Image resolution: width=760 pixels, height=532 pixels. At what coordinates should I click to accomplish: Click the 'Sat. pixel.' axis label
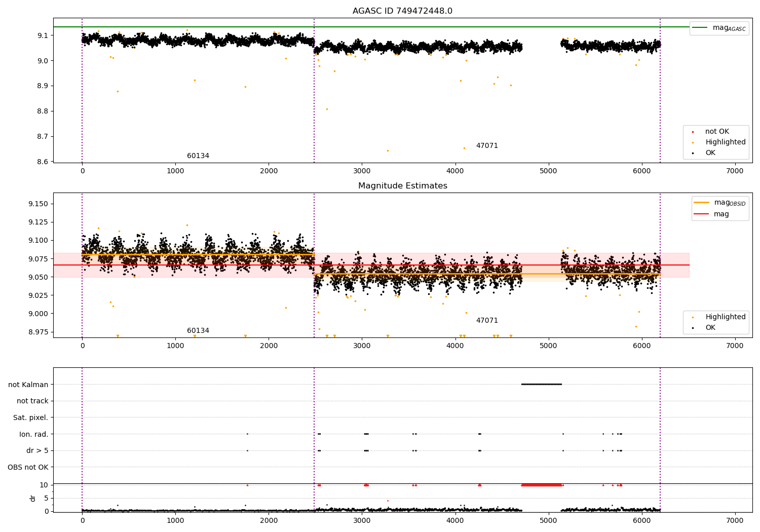pyautogui.click(x=31, y=418)
